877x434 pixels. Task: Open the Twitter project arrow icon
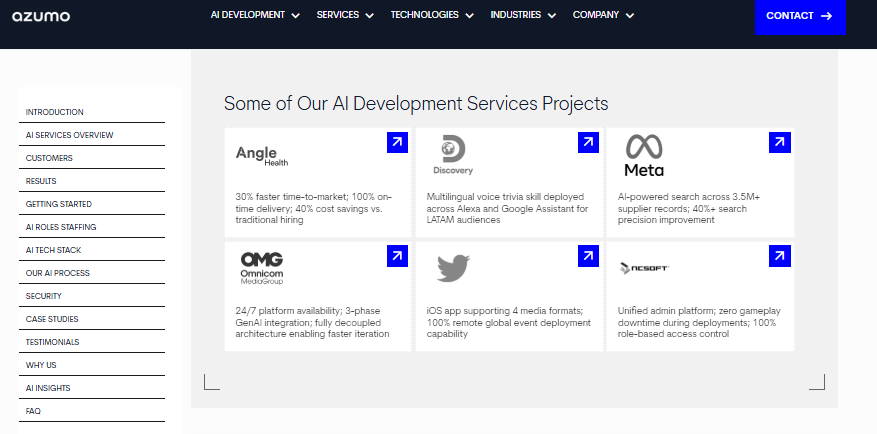pos(588,256)
